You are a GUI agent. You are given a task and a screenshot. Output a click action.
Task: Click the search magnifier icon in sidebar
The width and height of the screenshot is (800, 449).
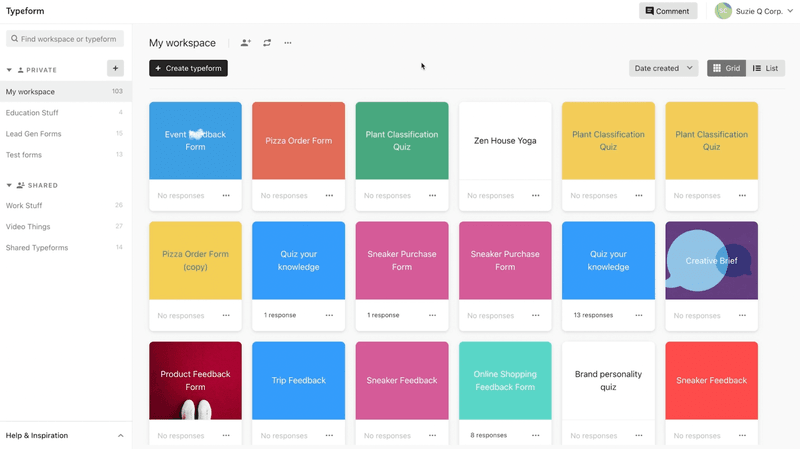click(14, 39)
